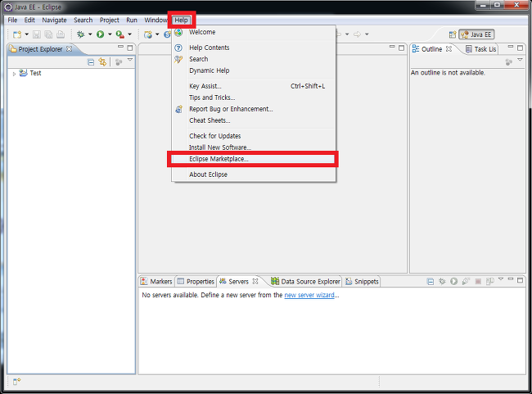Click the Welcome globe icon in Help menu

pos(178,32)
